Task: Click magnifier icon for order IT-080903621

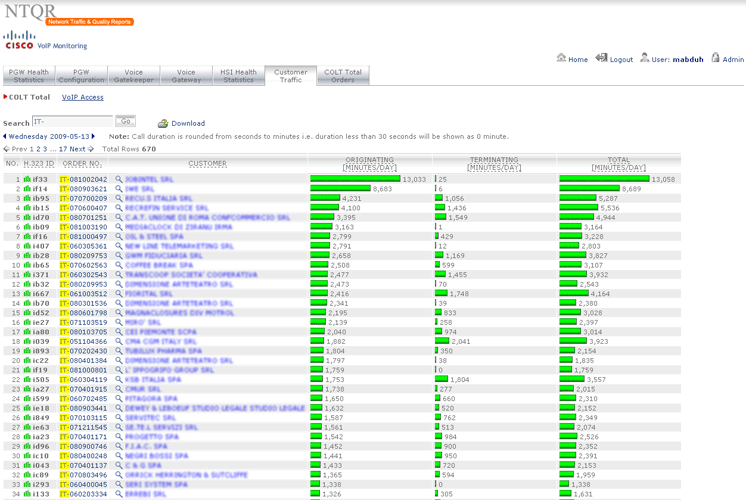Action: pyautogui.click(x=119, y=188)
